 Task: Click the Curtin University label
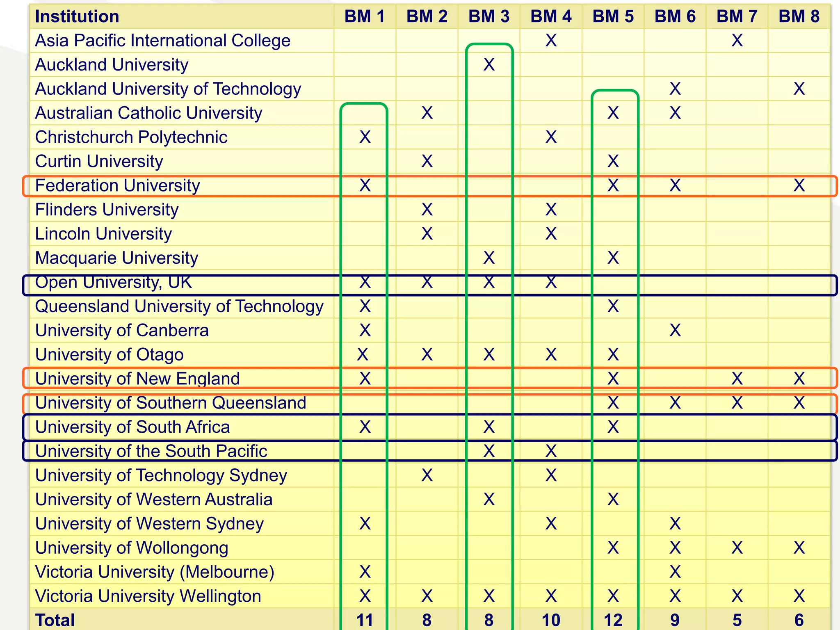tap(99, 161)
